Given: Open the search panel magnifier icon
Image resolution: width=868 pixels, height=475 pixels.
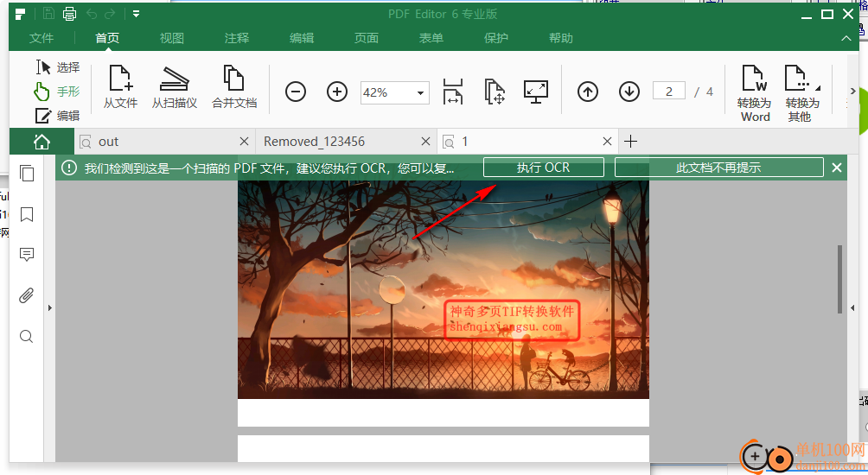Looking at the screenshot, I should click(27, 337).
